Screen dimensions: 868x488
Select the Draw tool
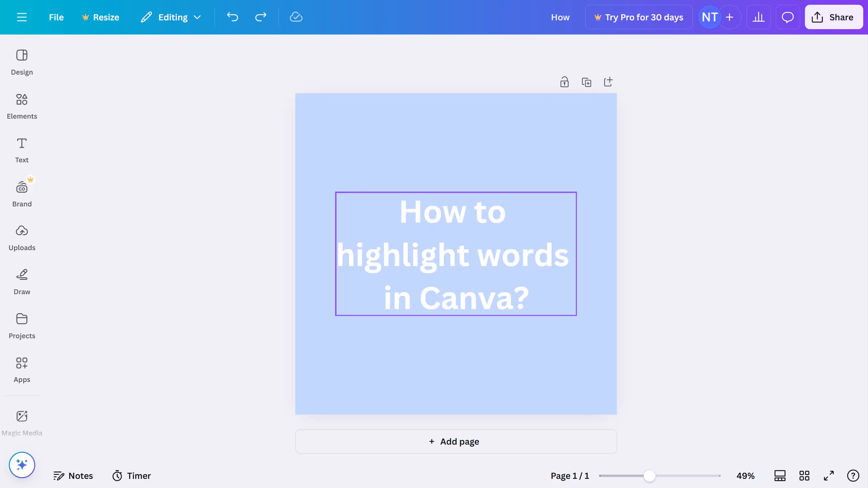tap(22, 281)
